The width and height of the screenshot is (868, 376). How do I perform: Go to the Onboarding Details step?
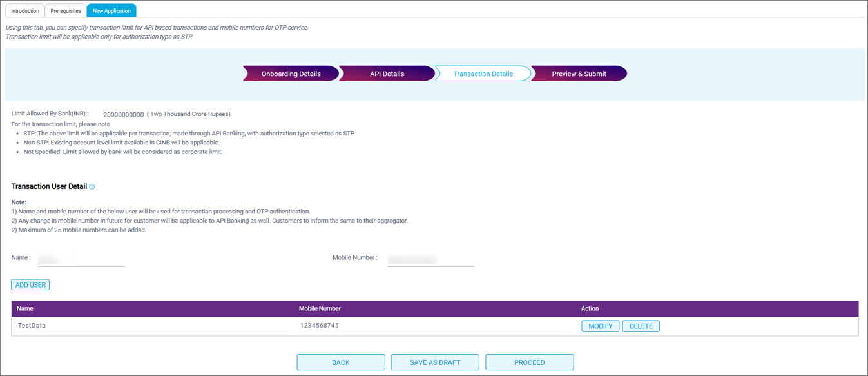coord(291,74)
